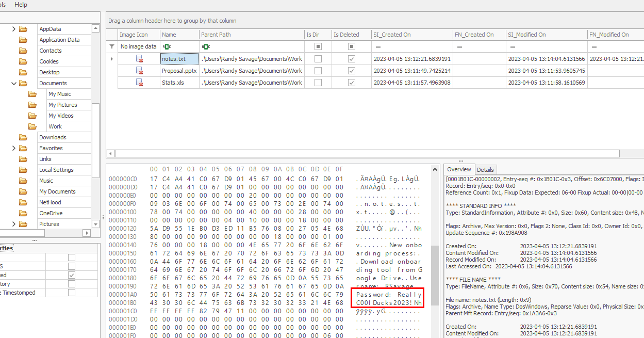Viewport: 644px width, 338px height.
Task: Toggle Is Deleted filter checkbox in filter row
Action: coord(352,46)
